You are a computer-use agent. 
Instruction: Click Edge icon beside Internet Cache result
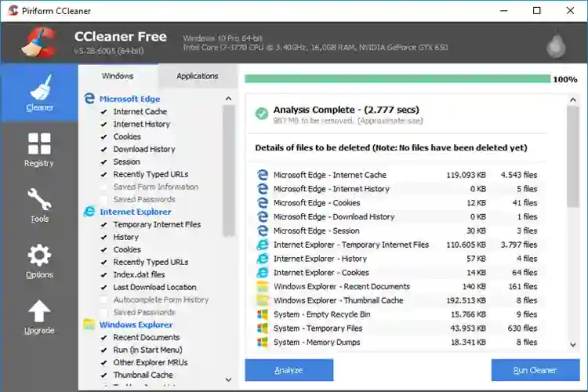[x=263, y=175]
